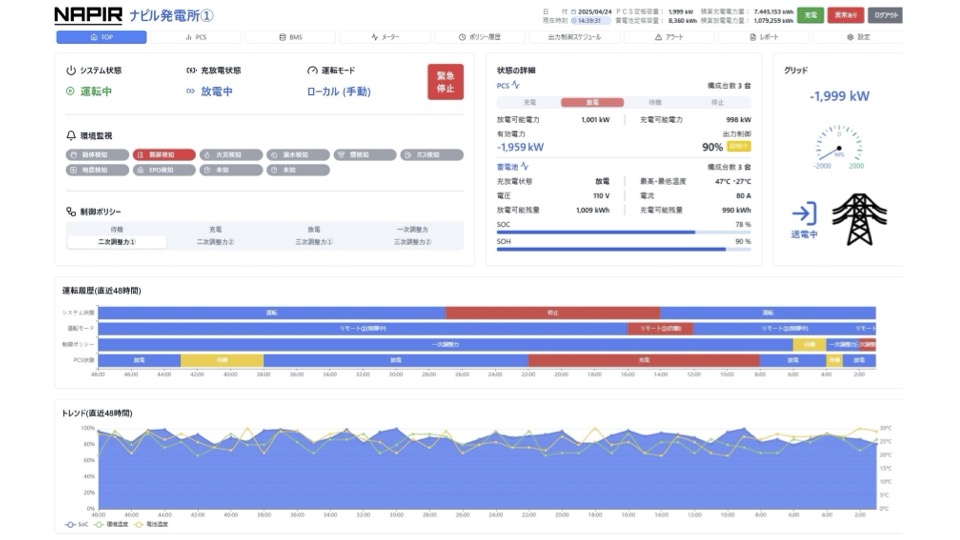Click the 送電中 arrow icon
The image size is (960, 540).
(804, 213)
